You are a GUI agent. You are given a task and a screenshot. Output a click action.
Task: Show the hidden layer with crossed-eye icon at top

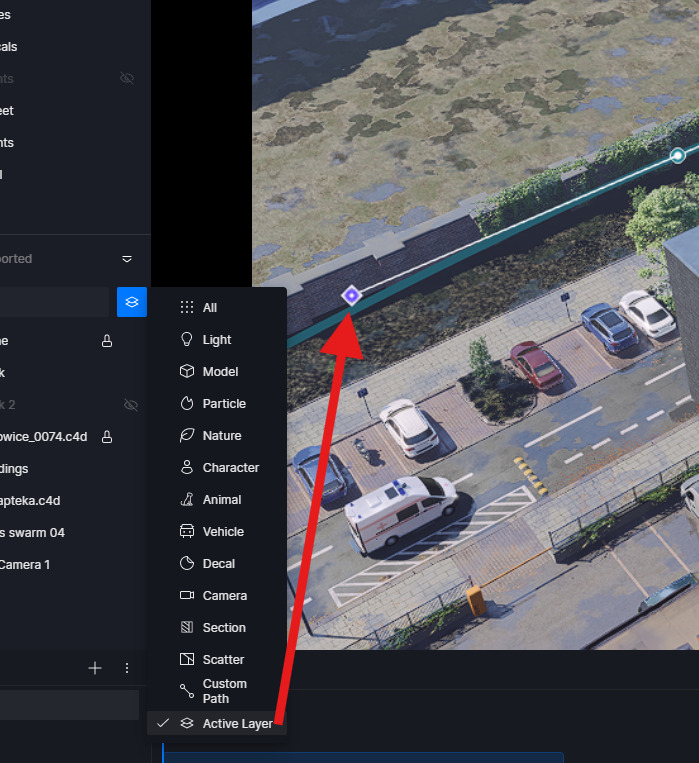pyautogui.click(x=127, y=79)
